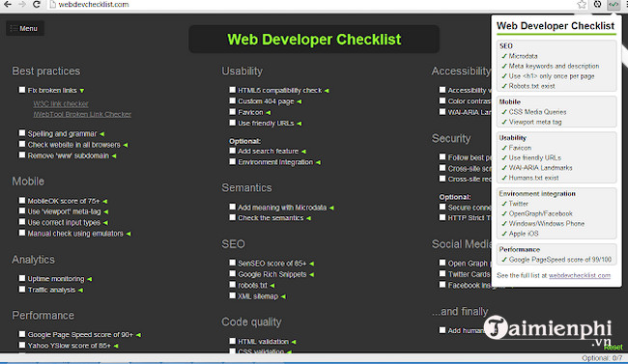628x364 pixels.
Task: Tick the Custom 404 page checkbox
Action: click(x=232, y=100)
